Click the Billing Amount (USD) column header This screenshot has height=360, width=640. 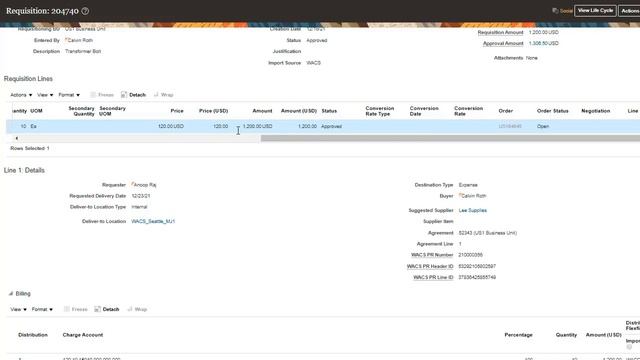(x=603, y=335)
